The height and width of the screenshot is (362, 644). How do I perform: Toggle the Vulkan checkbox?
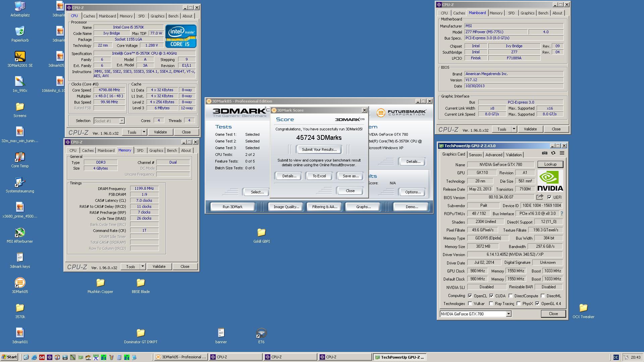470,304
